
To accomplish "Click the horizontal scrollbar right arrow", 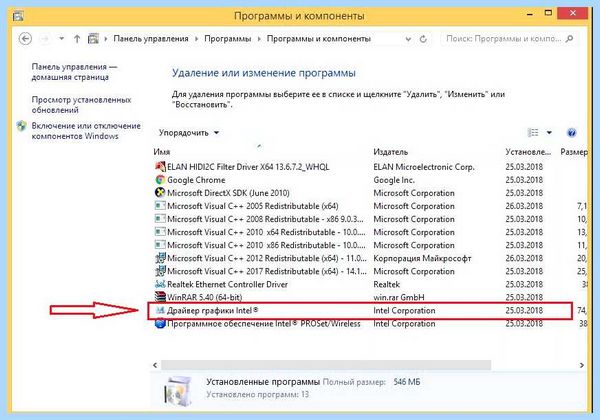I will [x=582, y=365].
